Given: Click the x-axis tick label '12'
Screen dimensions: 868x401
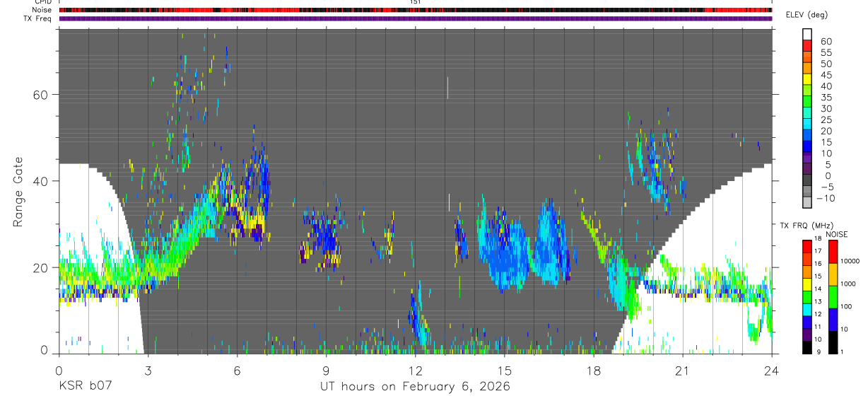Looking at the screenshot, I should pos(415,371).
